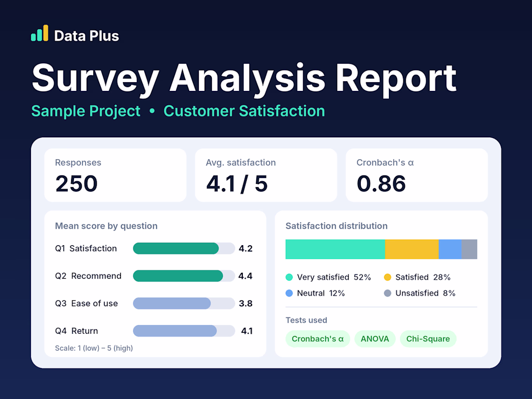532x399 pixels.
Task: Click the "Neutral 12%" legend text
Action: 321,293
